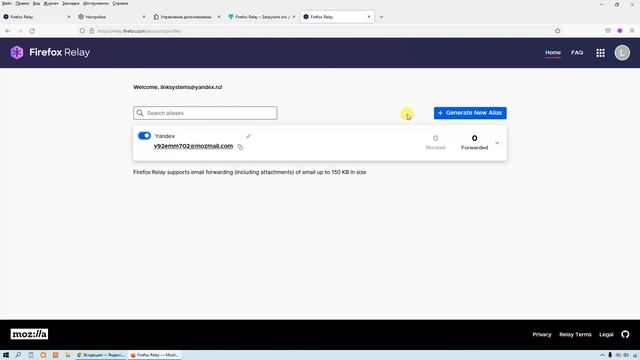
Task: Open the Privacy footer link
Action: coord(542,334)
